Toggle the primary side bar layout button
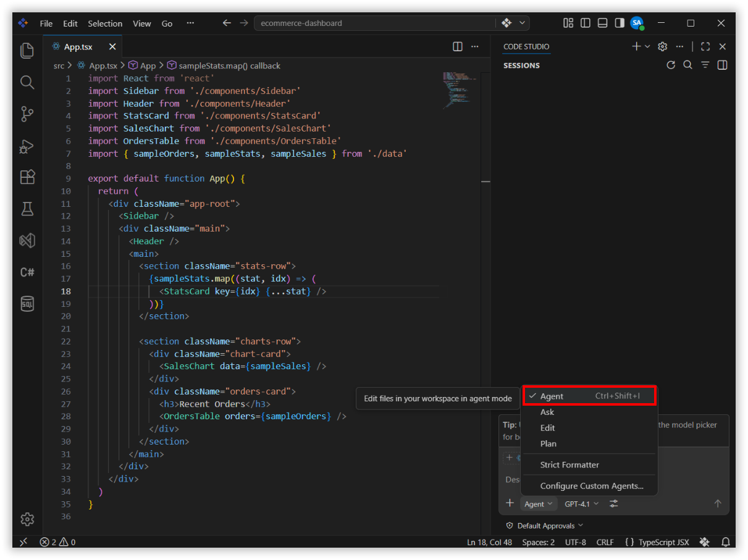This screenshot has width=748, height=560. click(586, 23)
